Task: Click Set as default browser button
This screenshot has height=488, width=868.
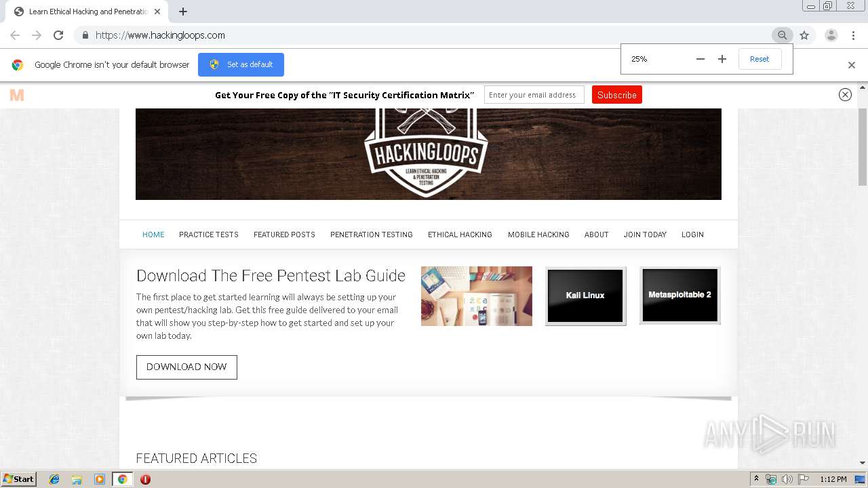Action: tap(241, 64)
